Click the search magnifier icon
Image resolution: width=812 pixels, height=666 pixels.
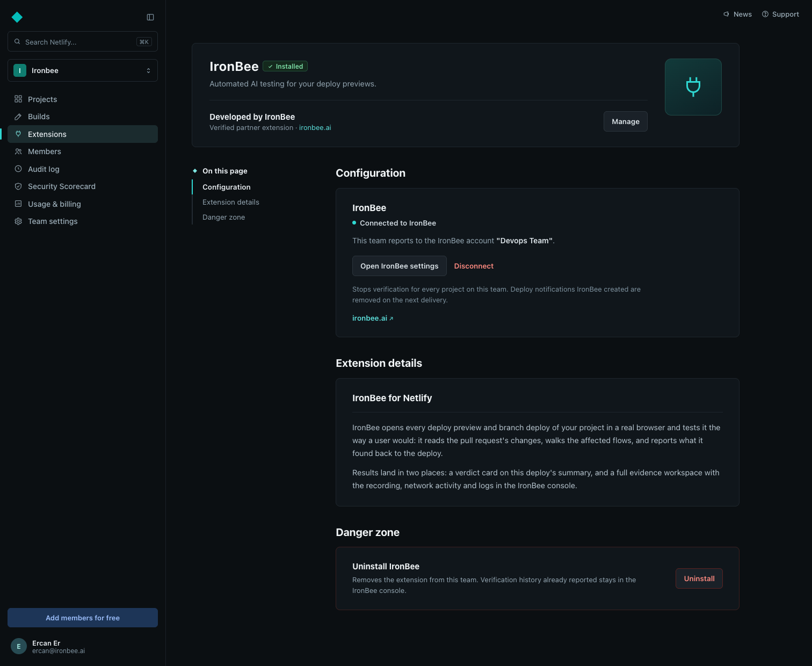[17, 41]
